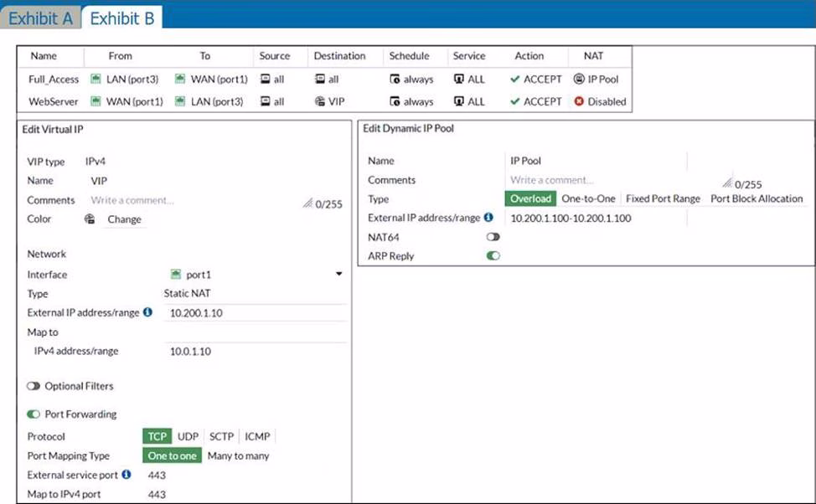The width and height of the screenshot is (816, 504).
Task: Click the info icon beside External service port
Action: click(x=127, y=475)
